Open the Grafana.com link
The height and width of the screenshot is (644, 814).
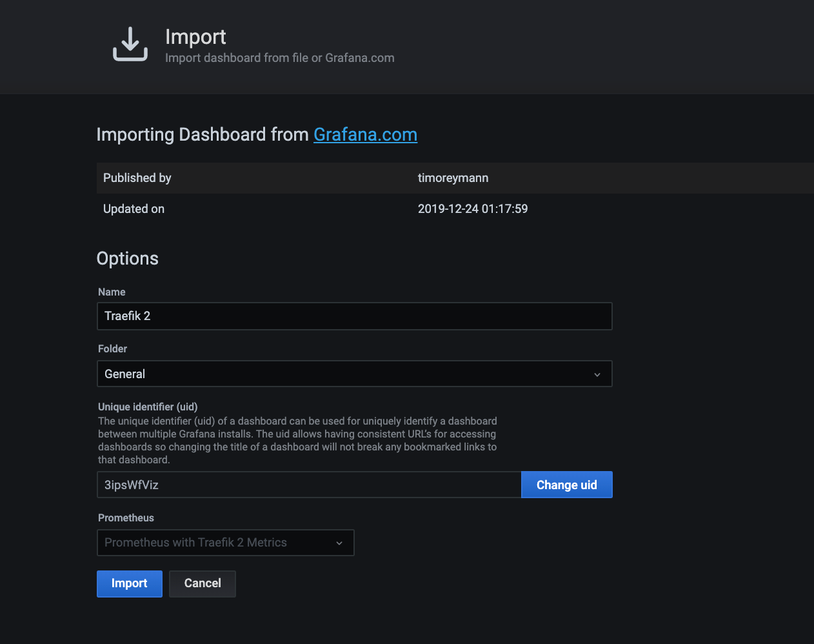pos(365,134)
